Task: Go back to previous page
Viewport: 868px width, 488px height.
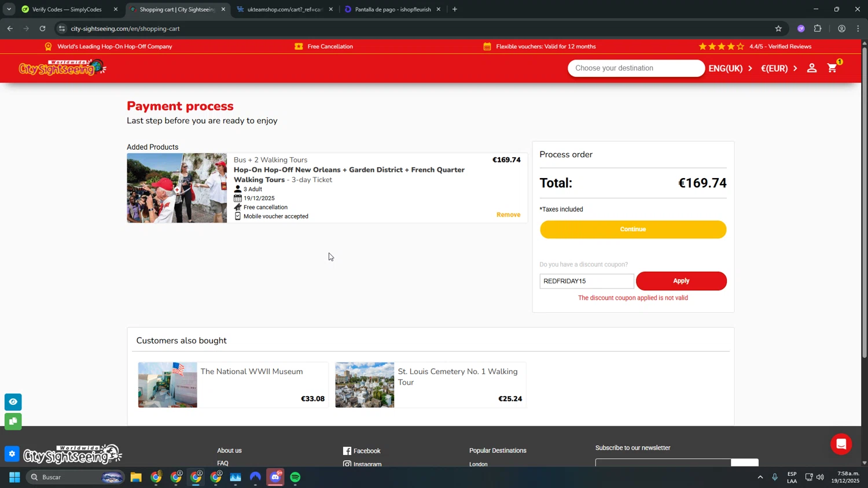Action: (10, 28)
